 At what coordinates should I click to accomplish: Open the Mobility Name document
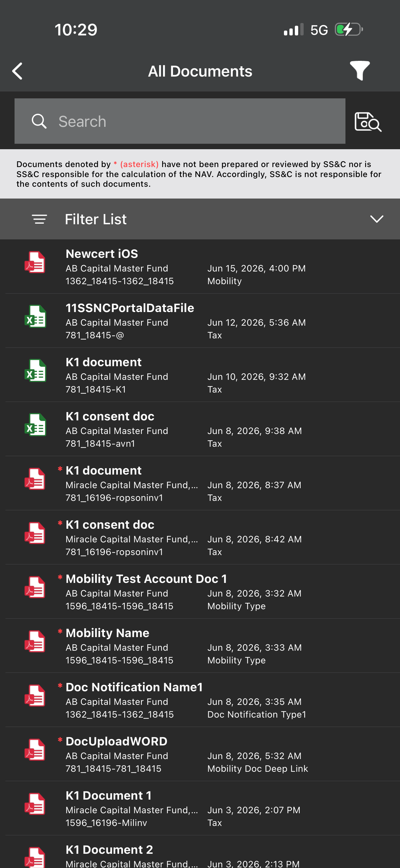200,646
